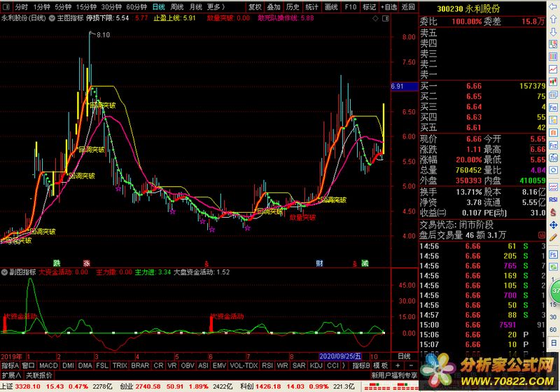Click the stacked windows icon in sidebar
This screenshot has width=560, height=392.
pos(553,94)
